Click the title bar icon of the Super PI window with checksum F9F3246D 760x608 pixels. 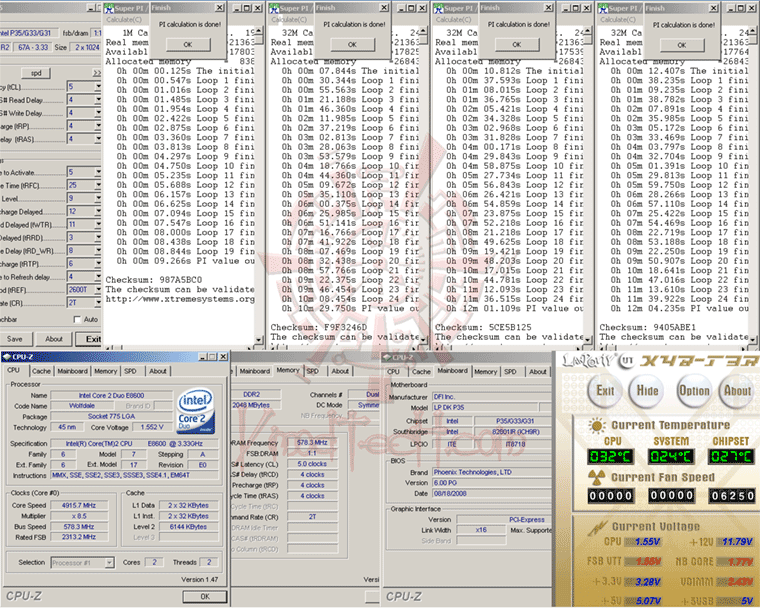click(274, 9)
